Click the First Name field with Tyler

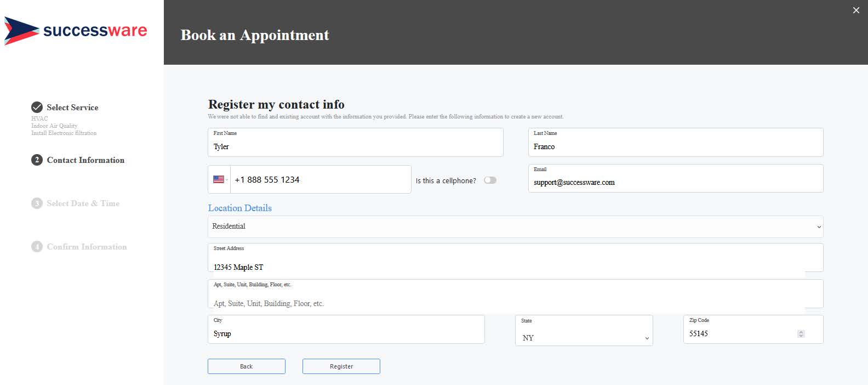pyautogui.click(x=356, y=143)
